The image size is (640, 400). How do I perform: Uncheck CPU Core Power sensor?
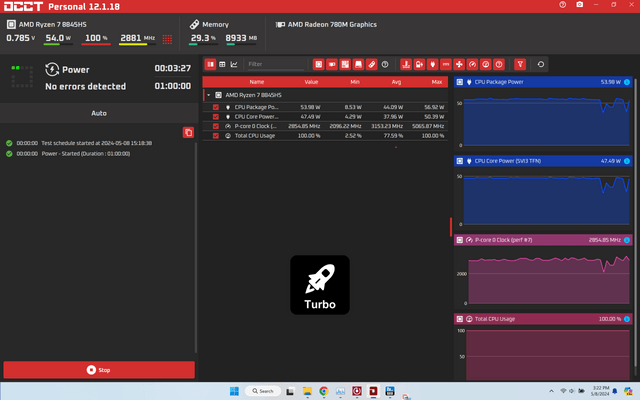pyautogui.click(x=216, y=117)
